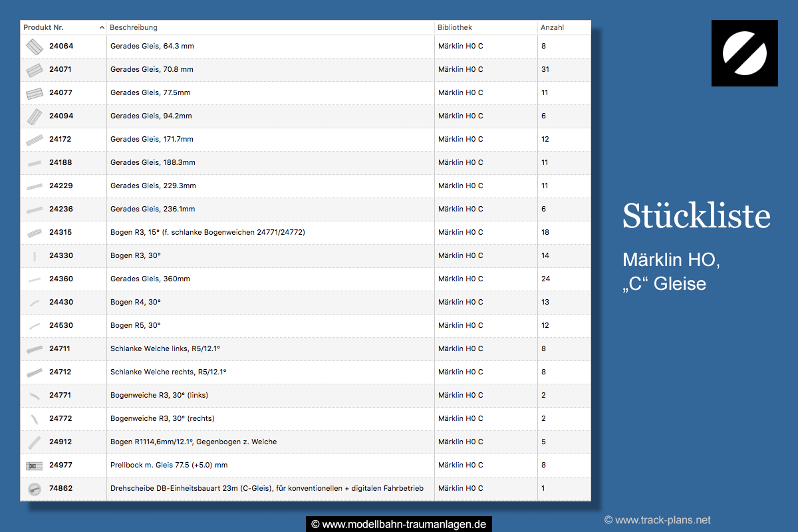798x532 pixels.
Task: Click the Anzahl value 31
Action: point(545,70)
